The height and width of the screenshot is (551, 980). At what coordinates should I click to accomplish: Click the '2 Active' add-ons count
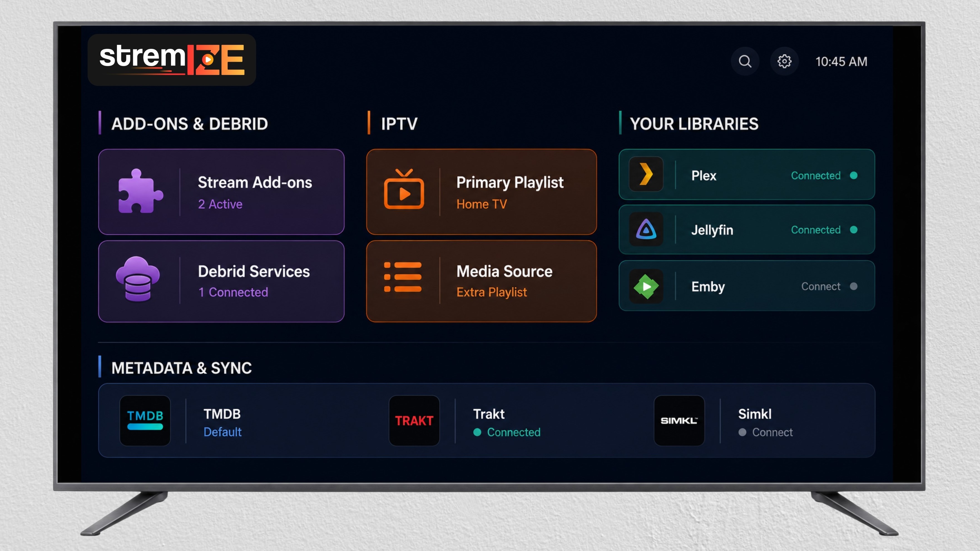point(220,204)
